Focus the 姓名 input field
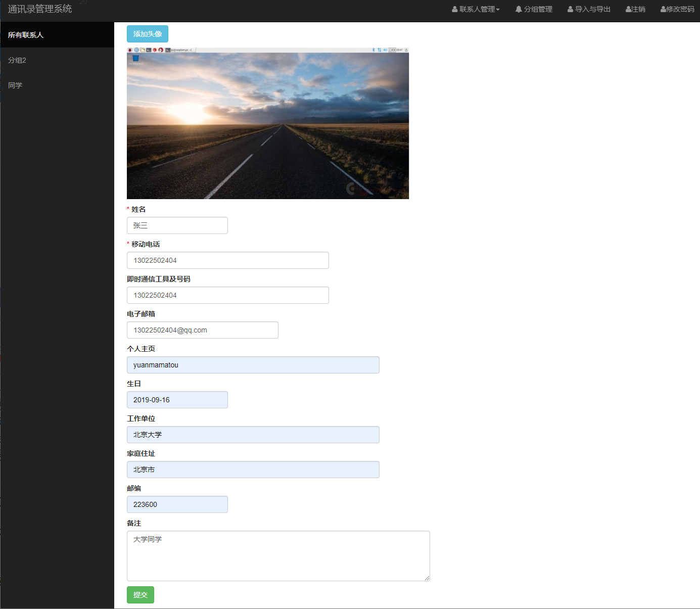 [177, 225]
